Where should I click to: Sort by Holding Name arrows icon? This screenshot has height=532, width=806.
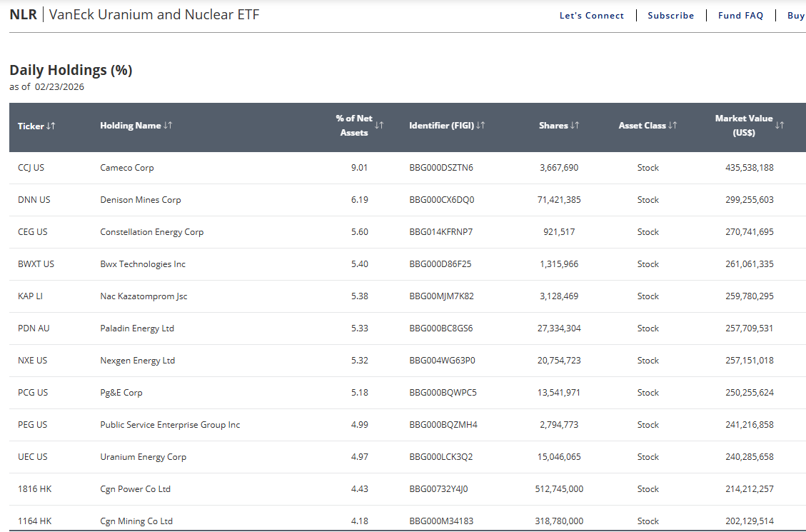[168, 126]
